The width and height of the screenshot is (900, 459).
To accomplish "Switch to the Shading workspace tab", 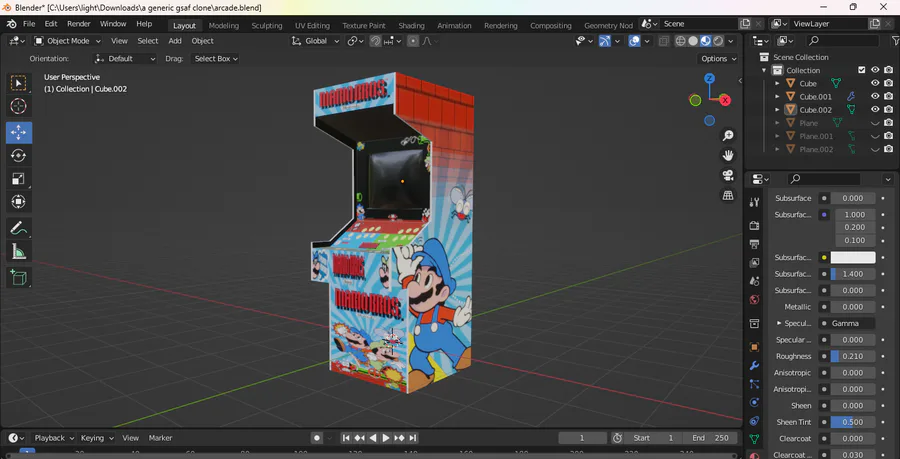I will tap(411, 25).
